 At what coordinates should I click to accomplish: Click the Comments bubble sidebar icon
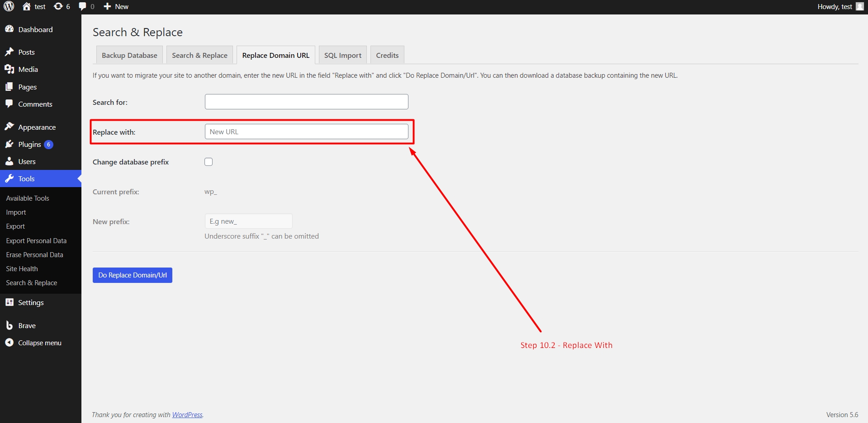click(9, 104)
